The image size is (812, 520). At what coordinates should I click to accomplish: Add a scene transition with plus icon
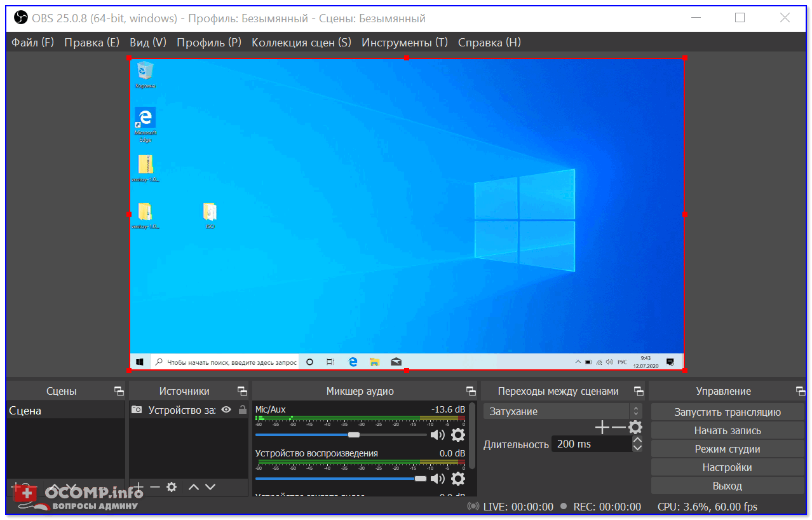click(602, 427)
